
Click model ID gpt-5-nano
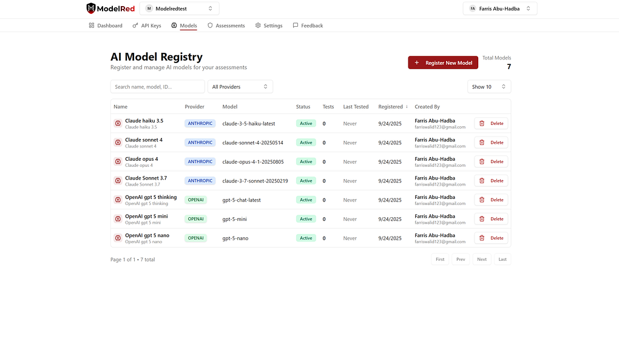click(235, 238)
